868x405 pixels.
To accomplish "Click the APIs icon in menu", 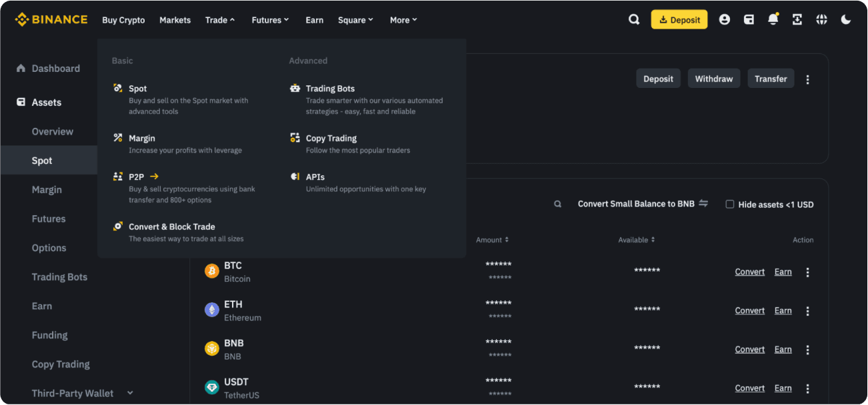I will coord(295,177).
